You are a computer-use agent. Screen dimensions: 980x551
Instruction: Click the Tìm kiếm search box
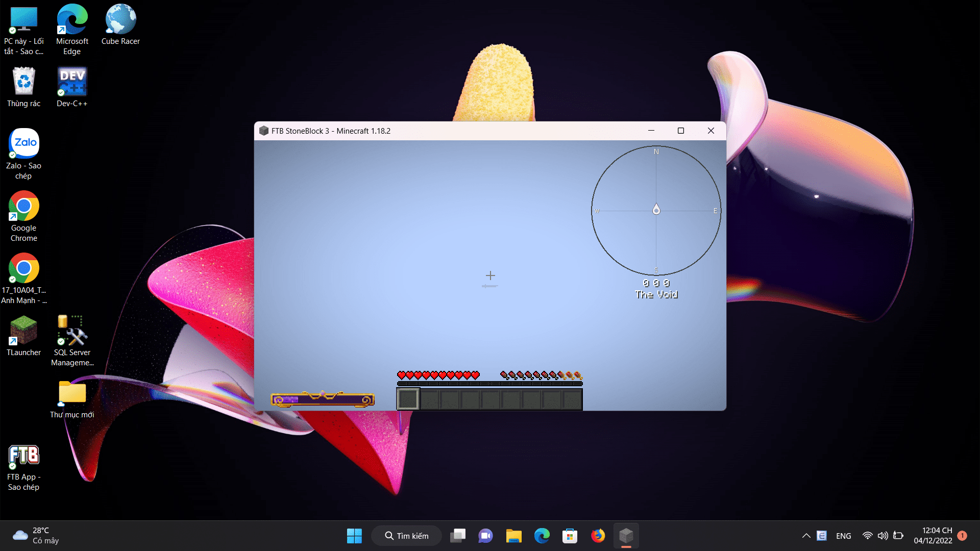coord(406,536)
